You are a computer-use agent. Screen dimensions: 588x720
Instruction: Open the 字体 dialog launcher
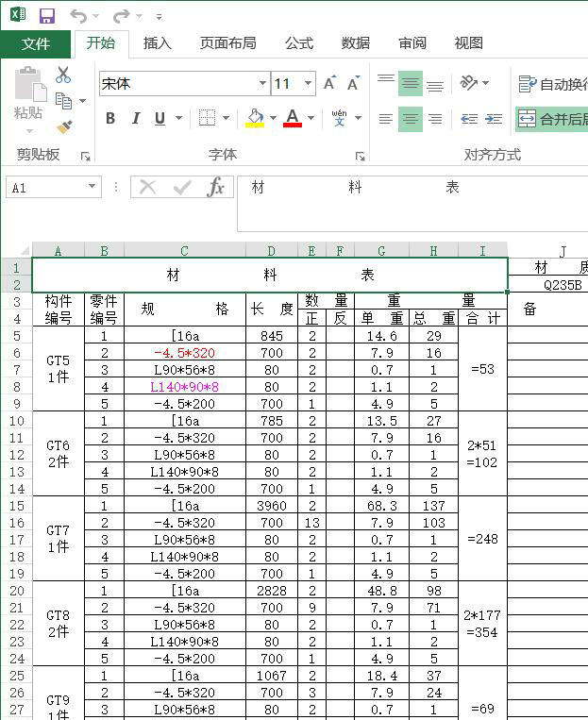(x=361, y=157)
